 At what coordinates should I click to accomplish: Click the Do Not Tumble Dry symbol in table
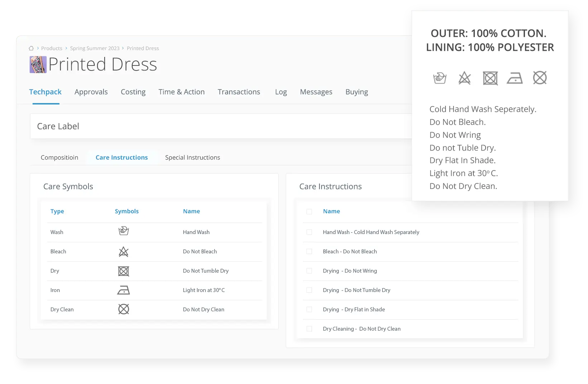[x=124, y=271]
